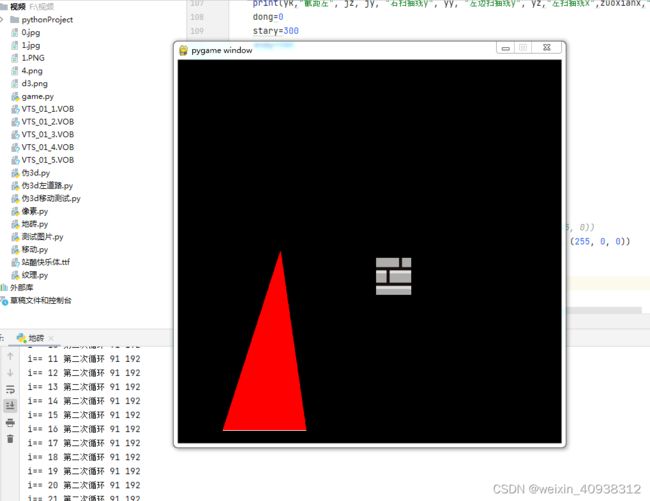Toggle scroll-to-end in run console
This screenshot has height=501, width=650.
10,406
